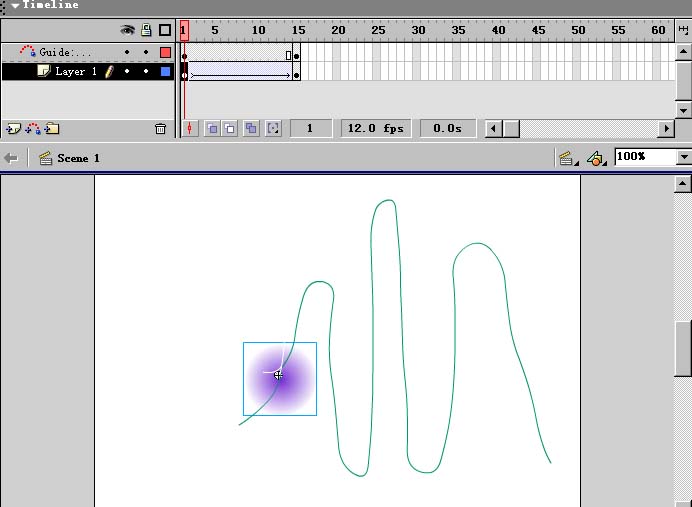This screenshot has height=507, width=692.
Task: Click the Layer 1 page icon
Action: click(x=44, y=71)
